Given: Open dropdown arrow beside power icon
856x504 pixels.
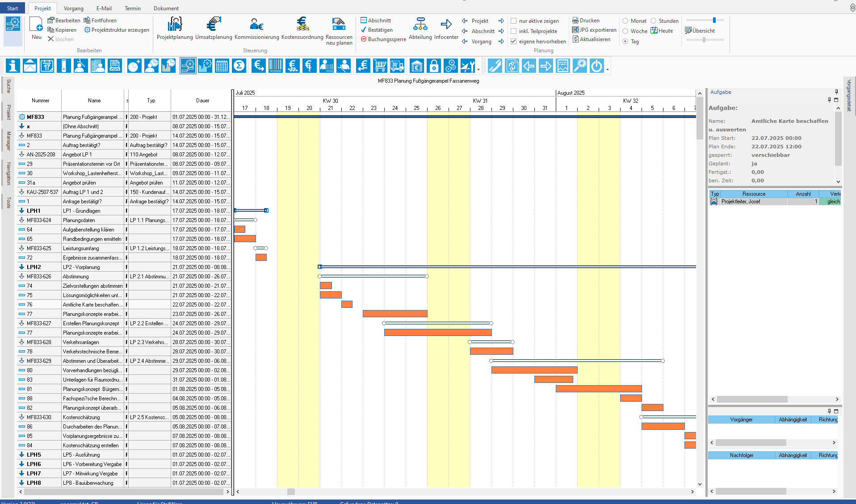Looking at the screenshot, I should (x=608, y=70).
